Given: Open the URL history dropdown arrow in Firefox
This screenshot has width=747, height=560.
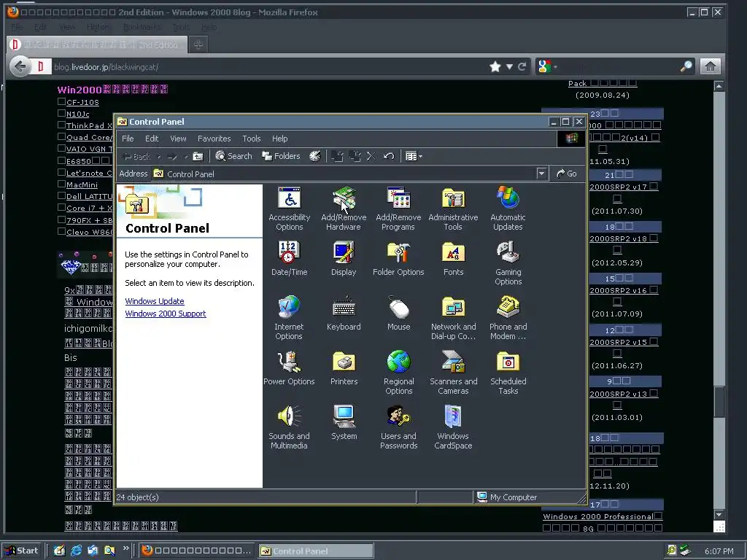Looking at the screenshot, I should pyautogui.click(x=509, y=66).
